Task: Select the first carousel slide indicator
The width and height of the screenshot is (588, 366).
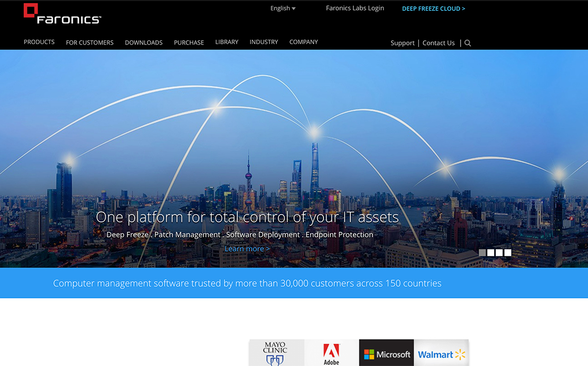Action: click(x=482, y=253)
